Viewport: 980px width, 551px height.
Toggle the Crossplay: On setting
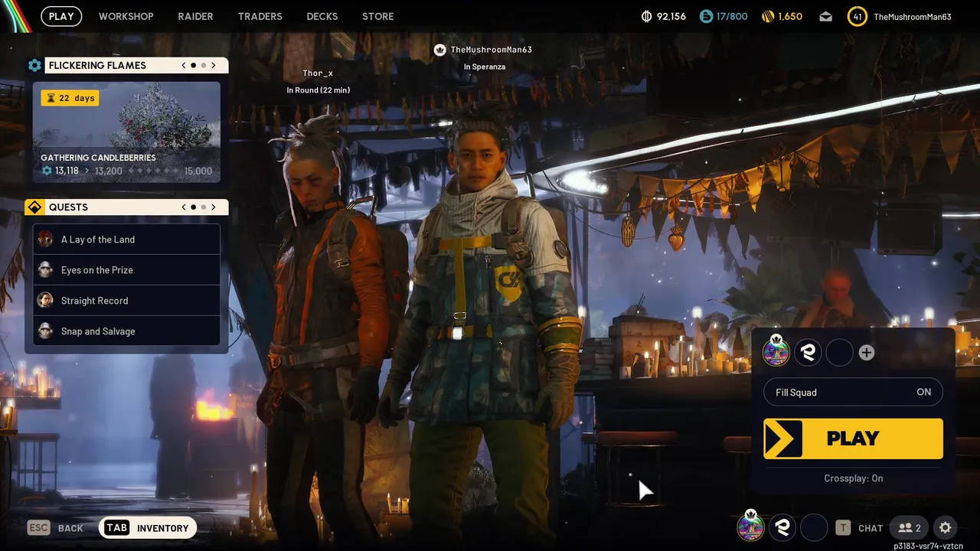(853, 478)
